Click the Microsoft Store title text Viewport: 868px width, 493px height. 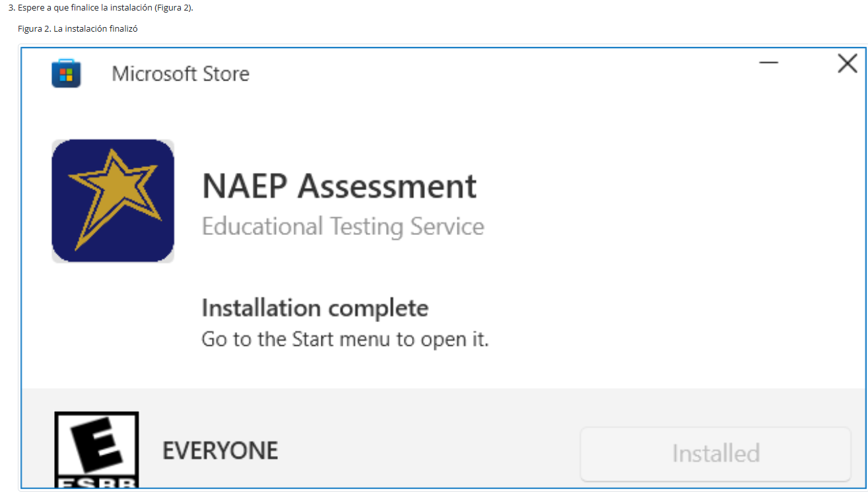click(180, 74)
